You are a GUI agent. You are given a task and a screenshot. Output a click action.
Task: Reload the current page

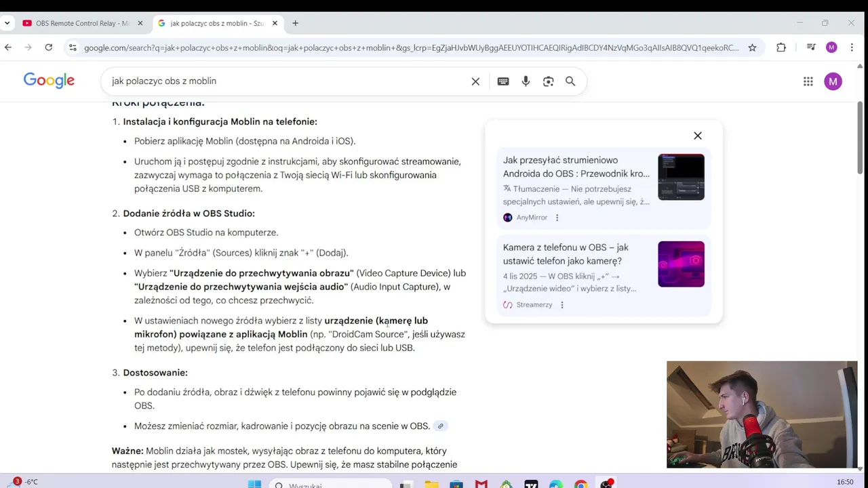(49, 47)
